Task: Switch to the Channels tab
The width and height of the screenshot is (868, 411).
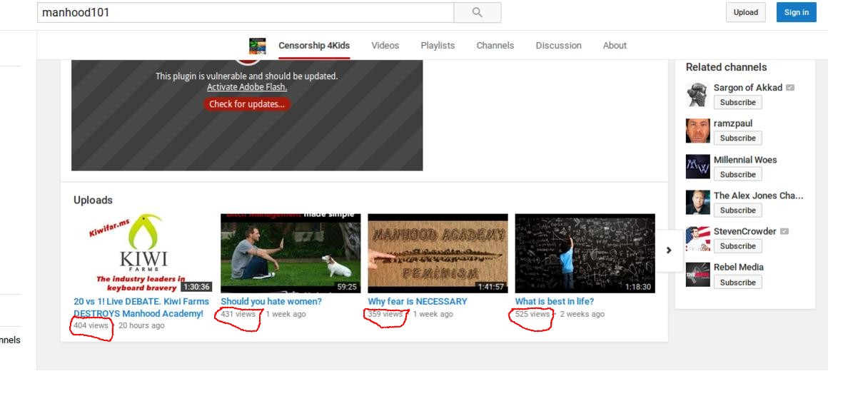Action: [x=495, y=46]
